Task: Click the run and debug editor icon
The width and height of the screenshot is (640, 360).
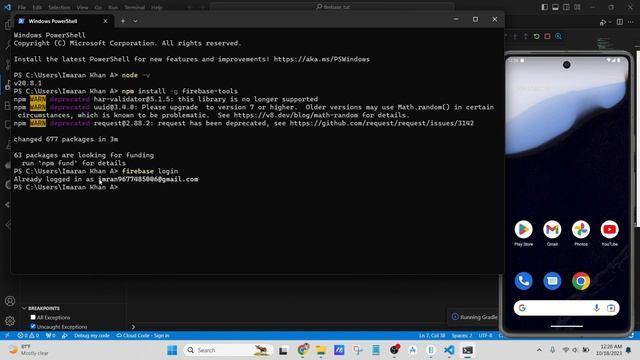Action: tap(603, 22)
